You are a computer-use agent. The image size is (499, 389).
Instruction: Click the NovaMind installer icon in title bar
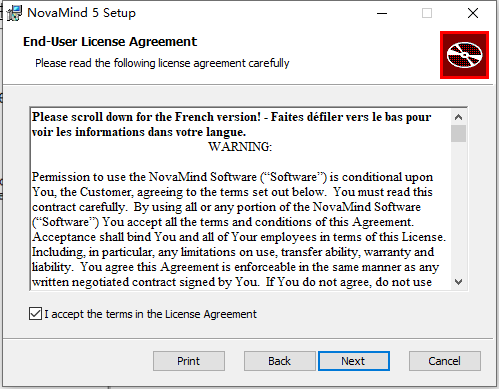click(14, 13)
